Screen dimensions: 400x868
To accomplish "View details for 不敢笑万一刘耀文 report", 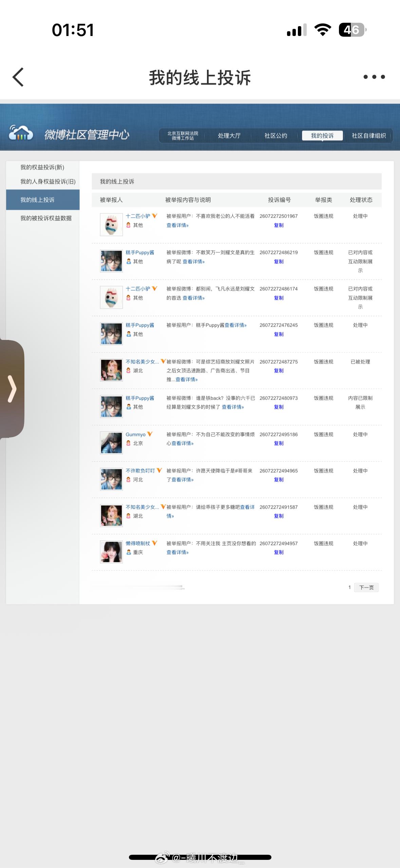I will pyautogui.click(x=193, y=261).
